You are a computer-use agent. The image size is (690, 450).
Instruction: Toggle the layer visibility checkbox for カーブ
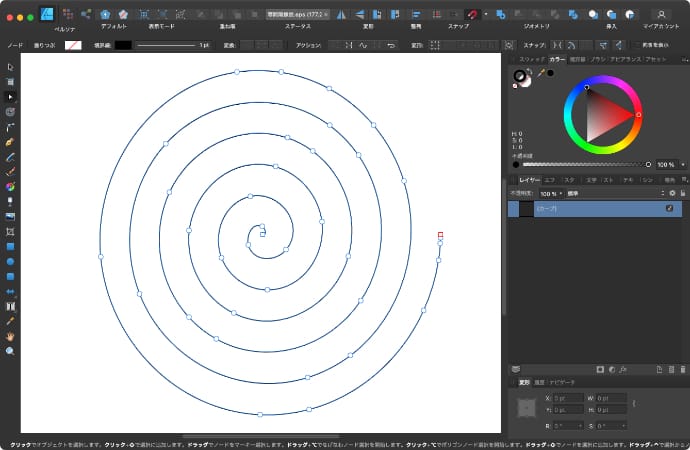[670, 208]
